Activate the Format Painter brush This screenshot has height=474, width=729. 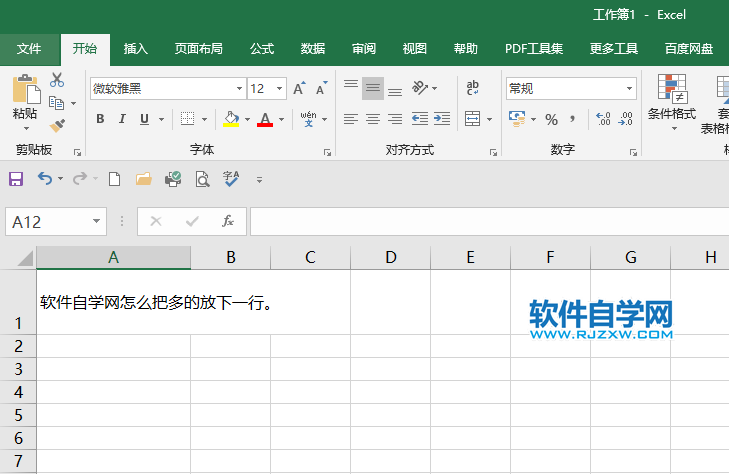(x=57, y=125)
